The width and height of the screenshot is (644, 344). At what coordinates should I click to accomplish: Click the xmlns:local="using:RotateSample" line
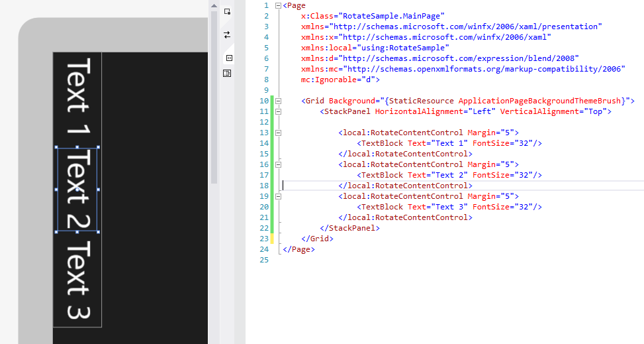[x=375, y=48]
